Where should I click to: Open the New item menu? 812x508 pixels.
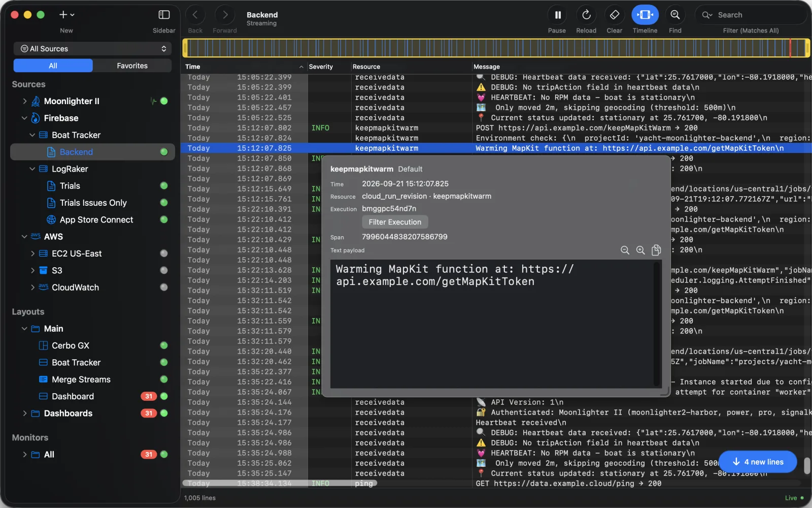(66, 15)
